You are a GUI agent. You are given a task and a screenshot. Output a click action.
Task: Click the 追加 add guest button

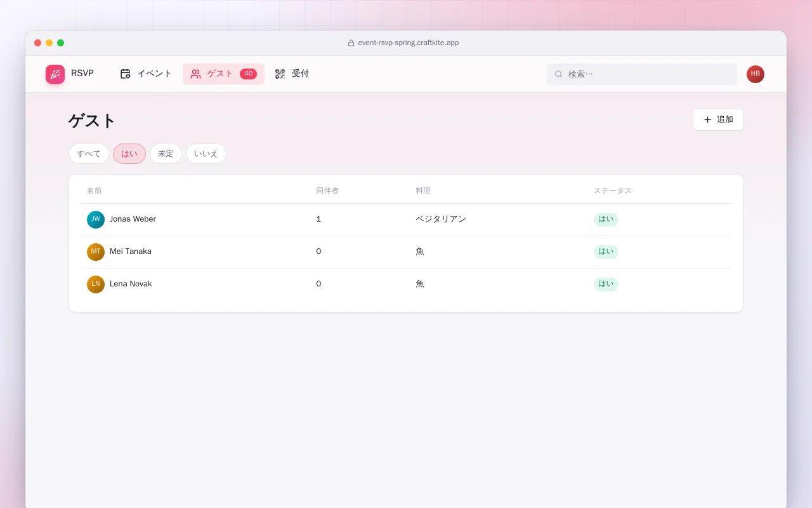(x=718, y=119)
